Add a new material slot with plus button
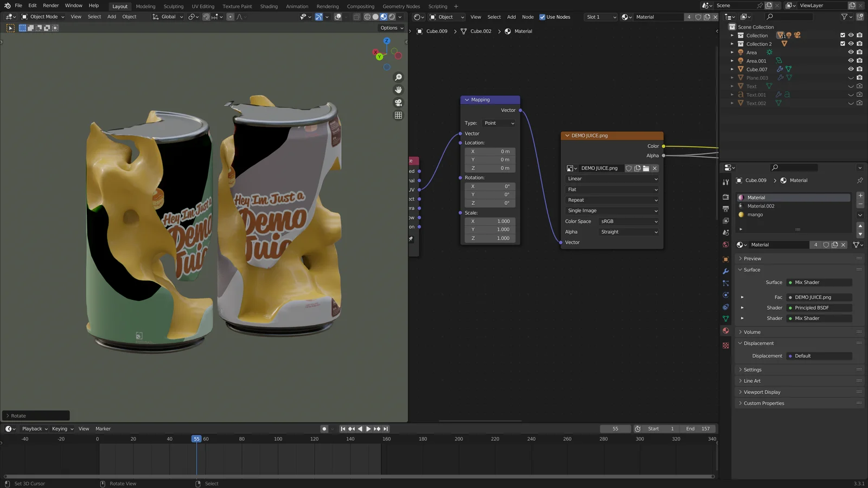This screenshot has width=868, height=488. click(859, 196)
